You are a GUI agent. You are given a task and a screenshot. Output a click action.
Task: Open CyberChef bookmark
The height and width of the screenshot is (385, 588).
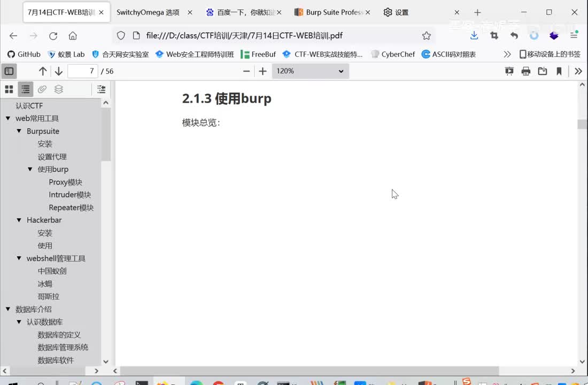coord(393,55)
